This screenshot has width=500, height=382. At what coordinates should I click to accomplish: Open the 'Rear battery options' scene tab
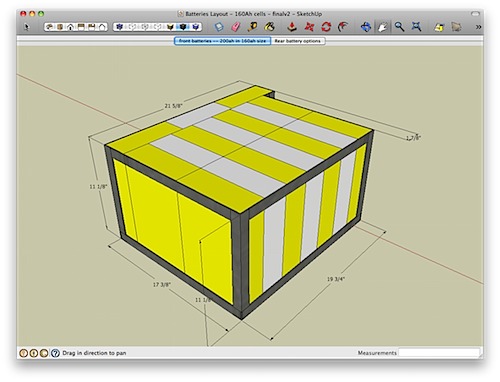click(x=298, y=41)
